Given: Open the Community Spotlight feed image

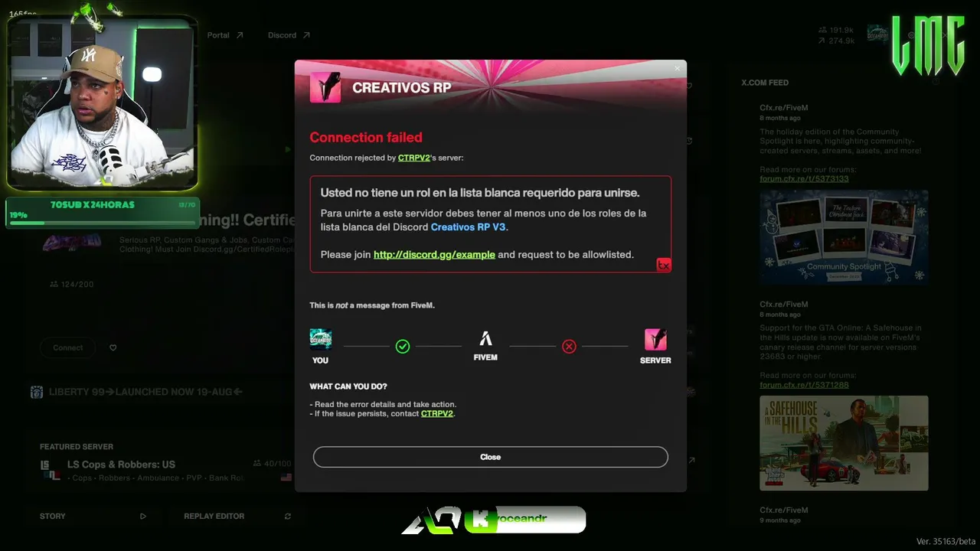Looking at the screenshot, I should 844,237.
